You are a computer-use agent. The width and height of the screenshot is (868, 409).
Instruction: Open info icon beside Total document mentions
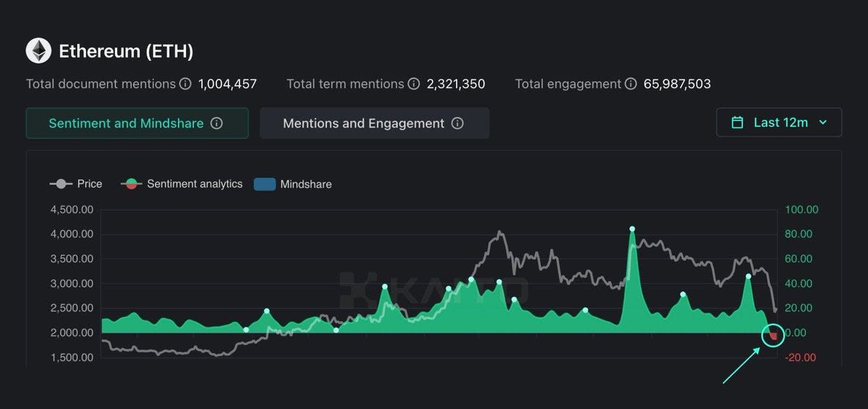(x=185, y=84)
